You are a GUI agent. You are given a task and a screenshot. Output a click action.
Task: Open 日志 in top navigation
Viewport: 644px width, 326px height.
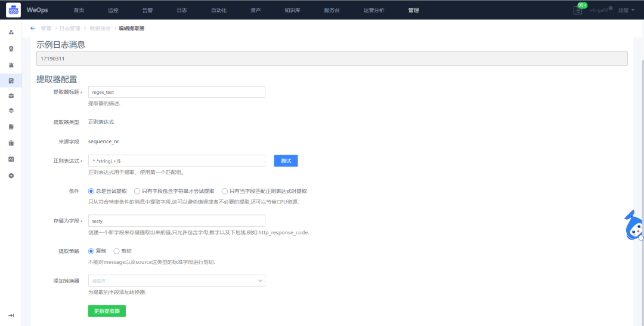182,10
